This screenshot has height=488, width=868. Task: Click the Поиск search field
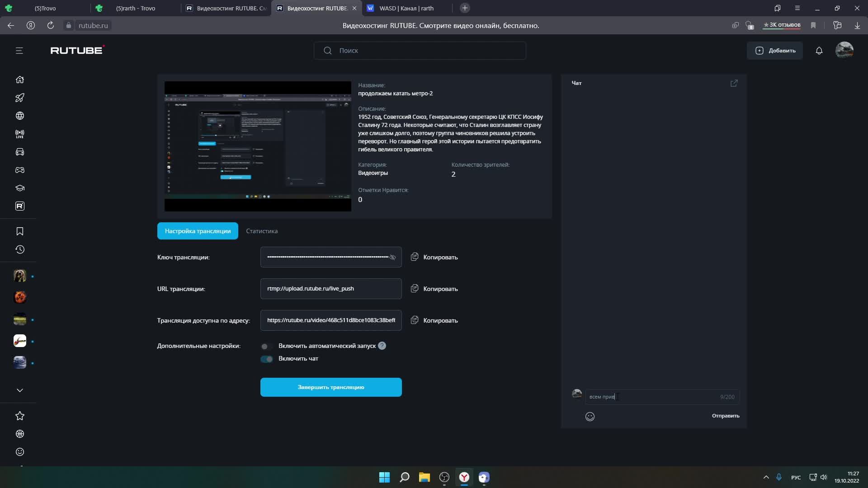pos(420,51)
